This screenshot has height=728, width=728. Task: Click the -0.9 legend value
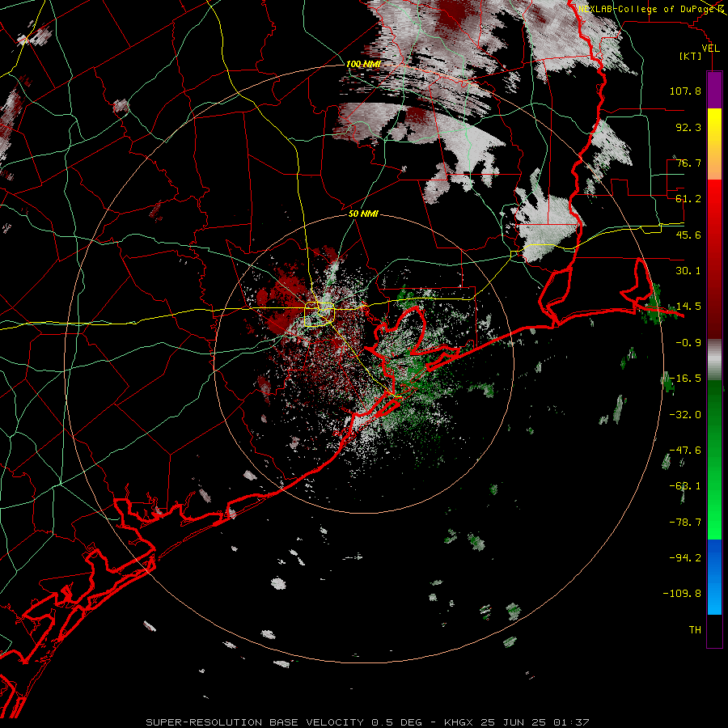click(688, 343)
